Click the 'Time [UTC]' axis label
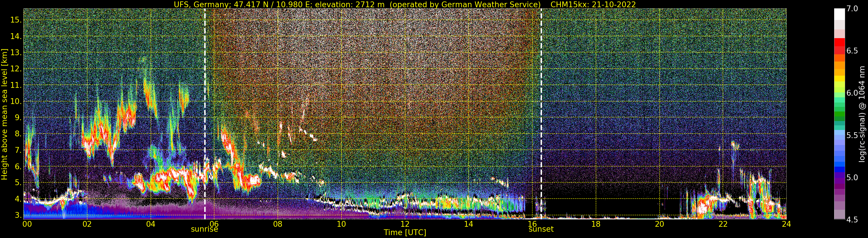 [x=405, y=232]
